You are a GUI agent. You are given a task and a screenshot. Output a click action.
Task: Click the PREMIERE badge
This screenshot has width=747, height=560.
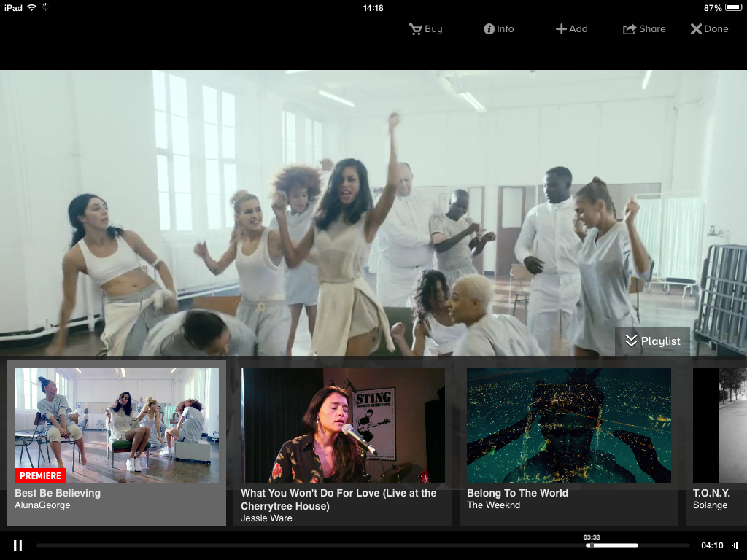click(41, 475)
